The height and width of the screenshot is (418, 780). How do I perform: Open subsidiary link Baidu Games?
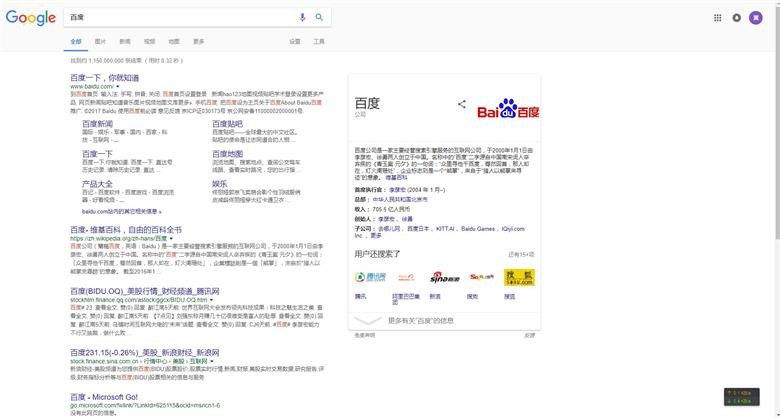478,229
